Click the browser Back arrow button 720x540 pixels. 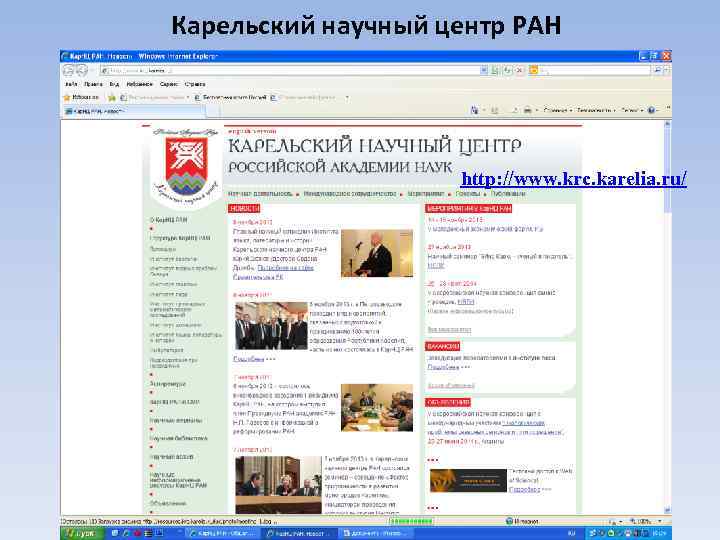[x=68, y=70]
